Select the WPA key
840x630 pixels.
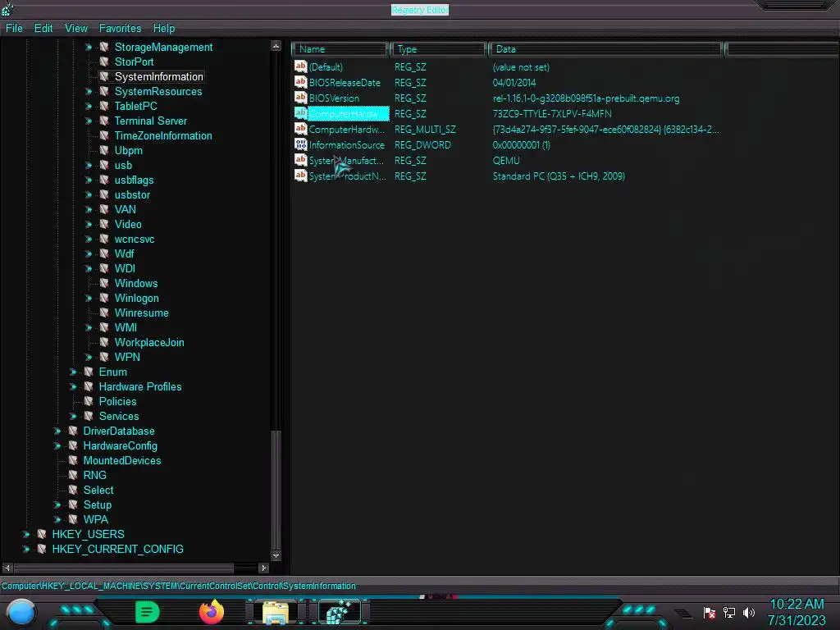96,519
